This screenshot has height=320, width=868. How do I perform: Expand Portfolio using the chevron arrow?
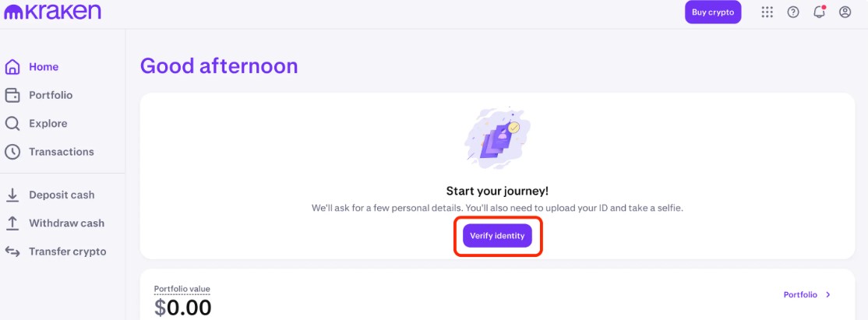(828, 295)
